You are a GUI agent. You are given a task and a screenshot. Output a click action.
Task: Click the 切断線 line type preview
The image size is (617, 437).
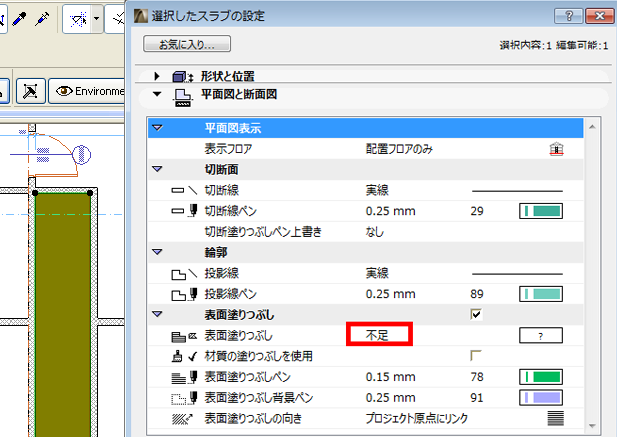(517, 191)
